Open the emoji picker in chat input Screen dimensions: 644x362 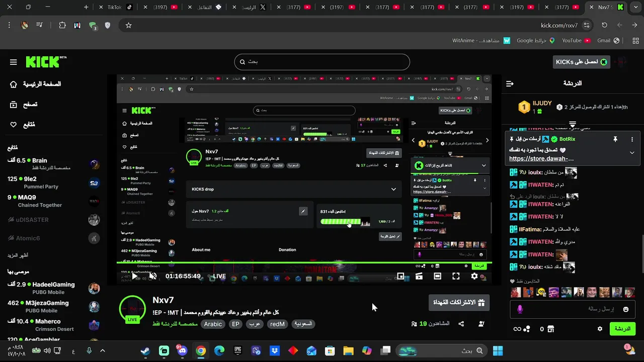626,309
